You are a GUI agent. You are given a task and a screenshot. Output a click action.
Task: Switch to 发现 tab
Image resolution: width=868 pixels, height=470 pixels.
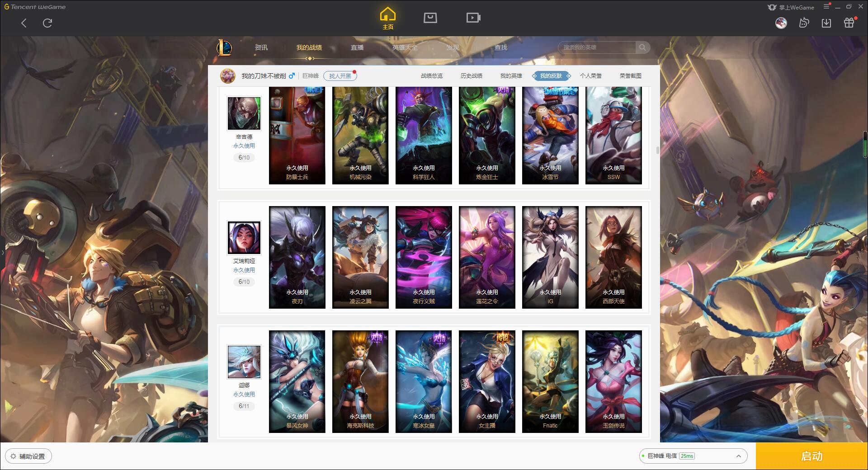point(453,47)
